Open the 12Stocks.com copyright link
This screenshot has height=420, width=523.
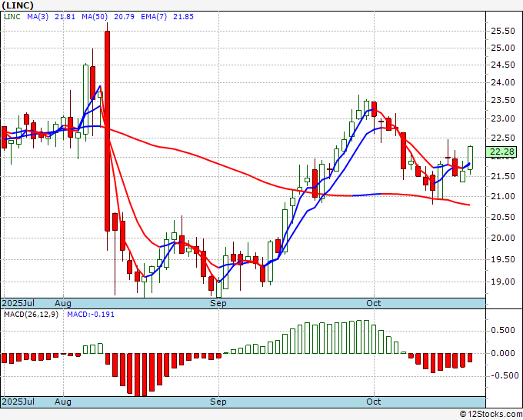[491, 414]
